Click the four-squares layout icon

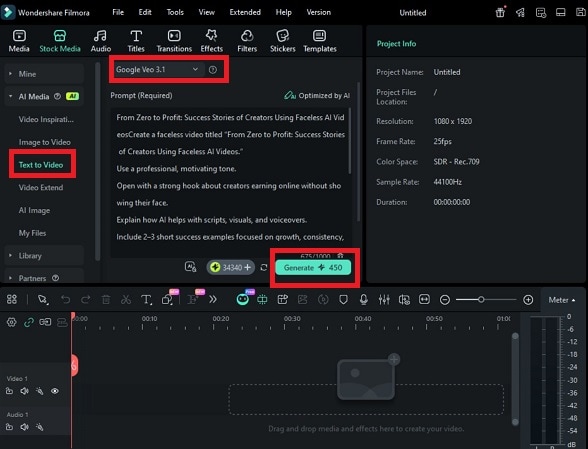coord(12,299)
